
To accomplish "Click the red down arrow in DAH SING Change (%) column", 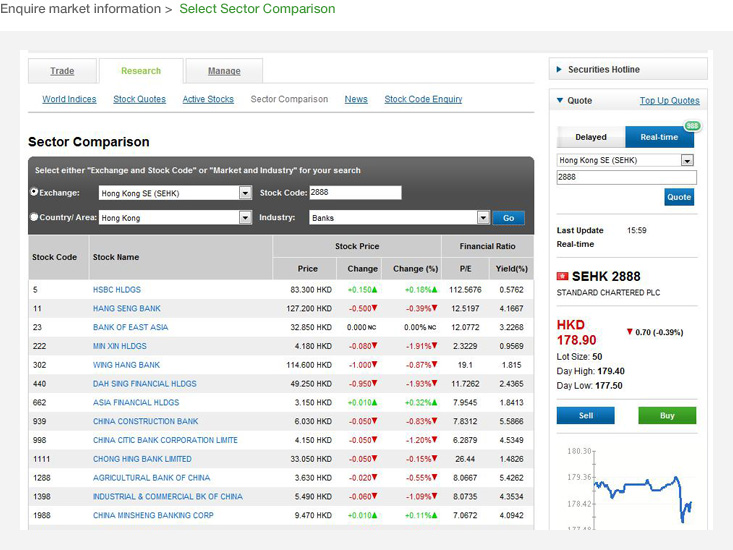I will [434, 383].
